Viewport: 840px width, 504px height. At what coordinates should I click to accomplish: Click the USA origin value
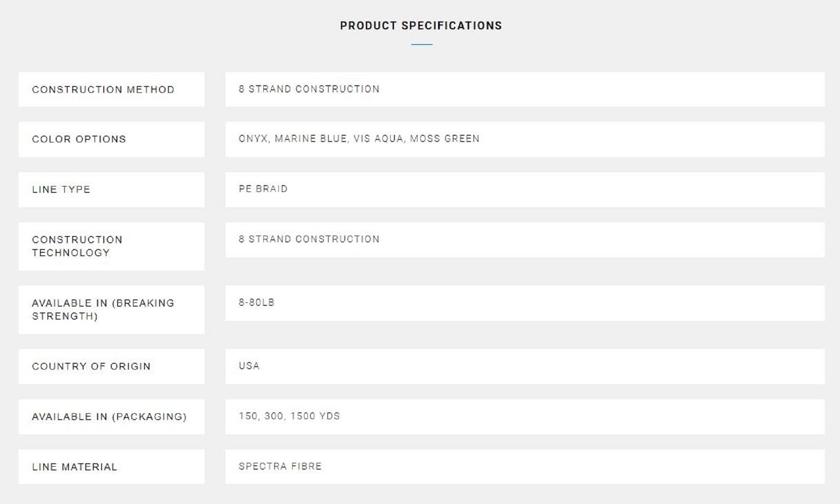249,366
